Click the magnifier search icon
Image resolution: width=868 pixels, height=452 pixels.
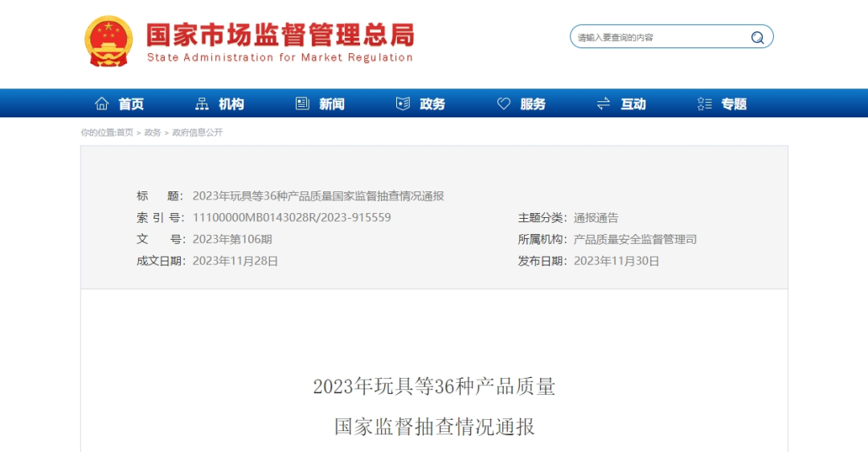pos(757,37)
